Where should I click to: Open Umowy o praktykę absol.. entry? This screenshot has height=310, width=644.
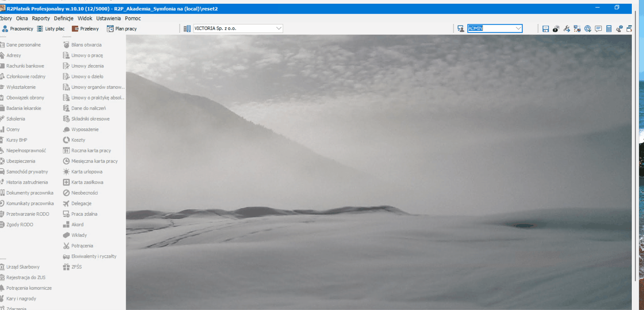[x=94, y=97]
